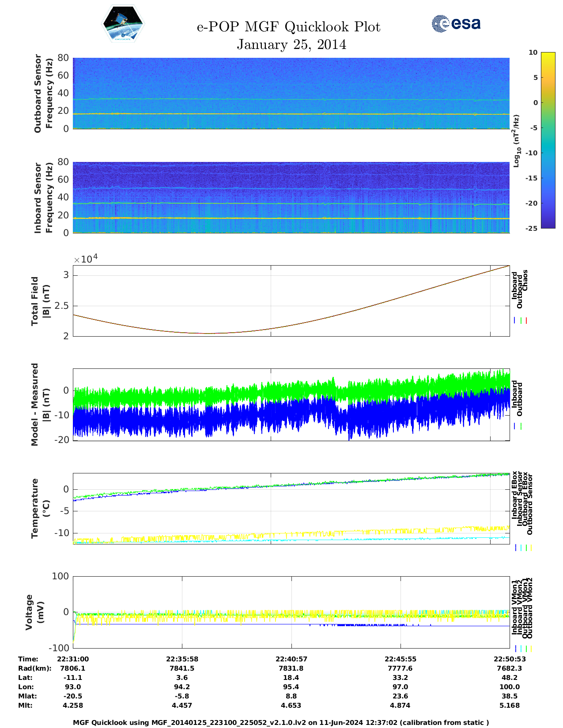Click the 22:40:57 time label

pos(291,659)
